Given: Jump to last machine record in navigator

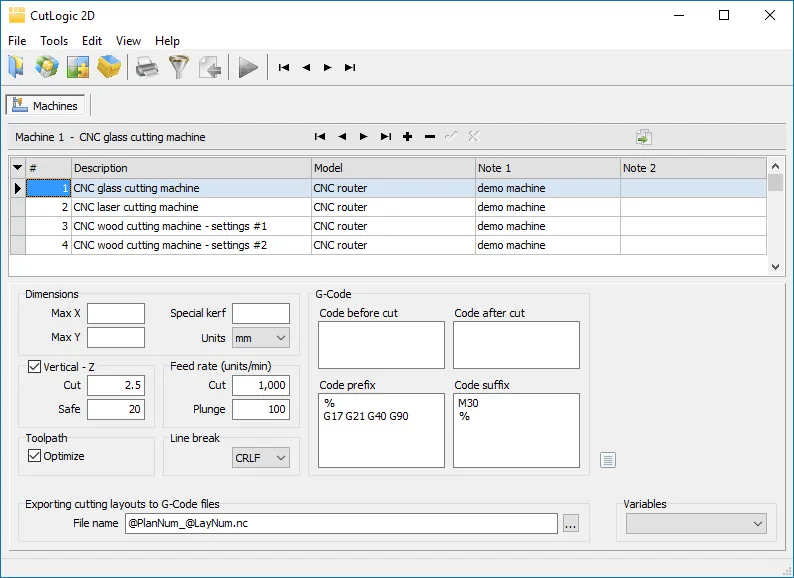Looking at the screenshot, I should [x=386, y=137].
